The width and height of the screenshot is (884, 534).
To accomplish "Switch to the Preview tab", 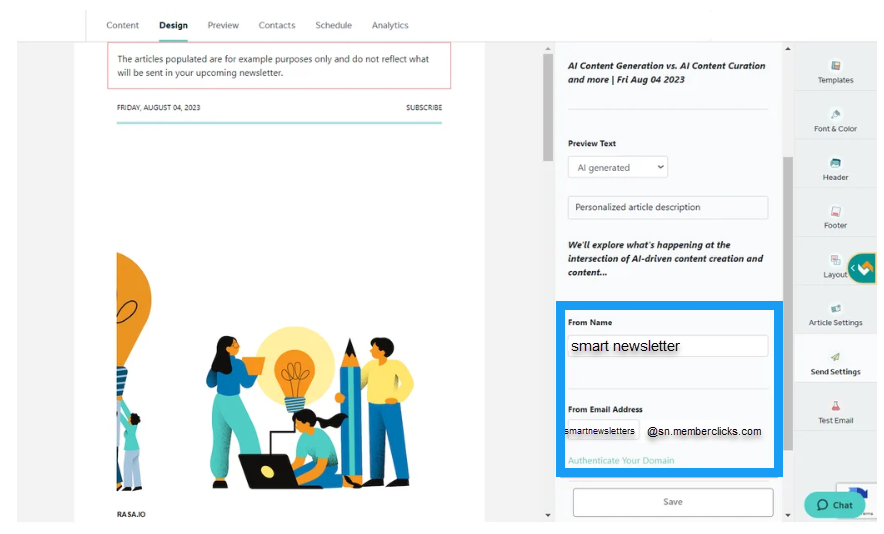I will pyautogui.click(x=223, y=25).
